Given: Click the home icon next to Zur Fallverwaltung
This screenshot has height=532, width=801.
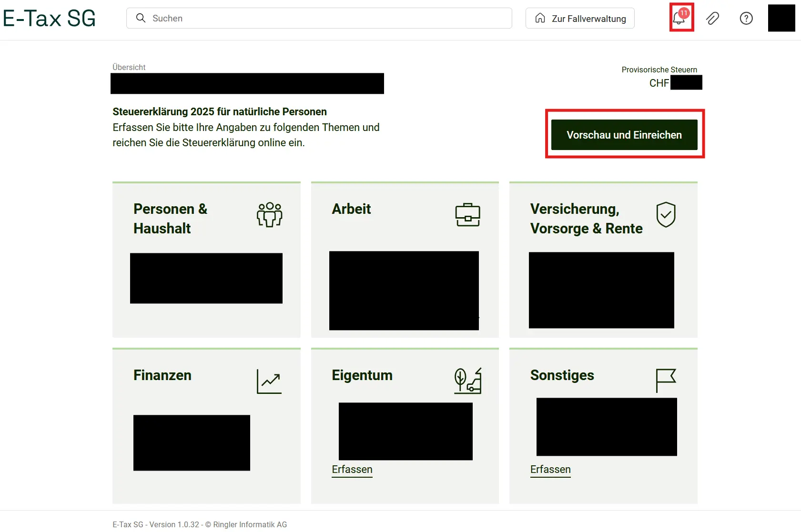Looking at the screenshot, I should [x=540, y=18].
